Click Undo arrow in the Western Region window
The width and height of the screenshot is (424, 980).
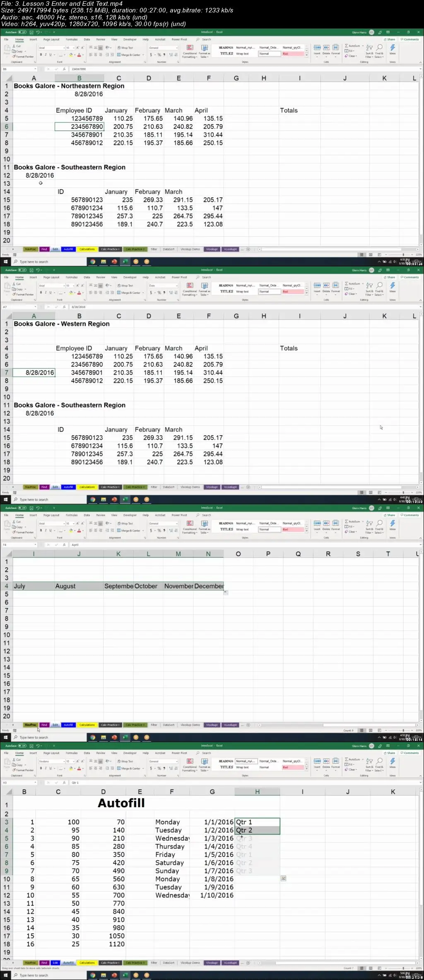[38, 270]
